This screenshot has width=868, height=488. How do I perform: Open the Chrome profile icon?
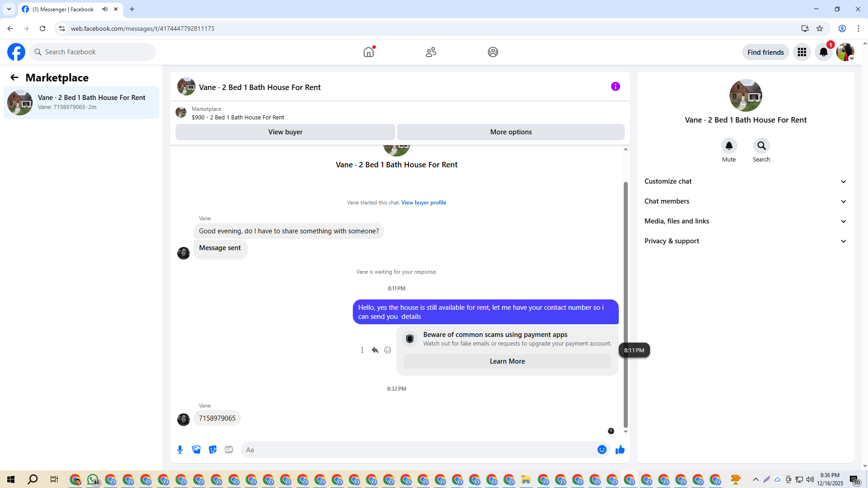(842, 28)
